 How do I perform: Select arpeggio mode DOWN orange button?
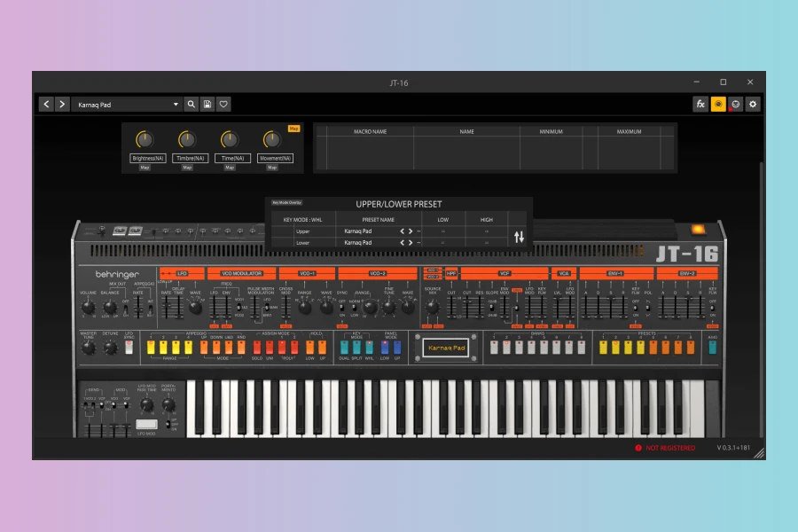[x=216, y=348]
